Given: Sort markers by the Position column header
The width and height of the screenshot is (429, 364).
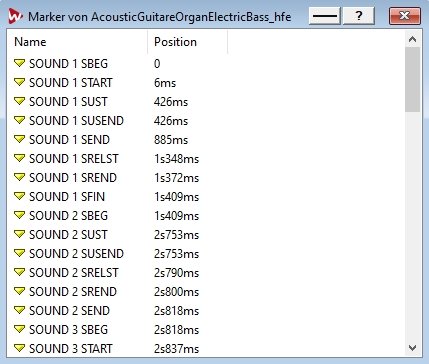Looking at the screenshot, I should tap(188, 42).
